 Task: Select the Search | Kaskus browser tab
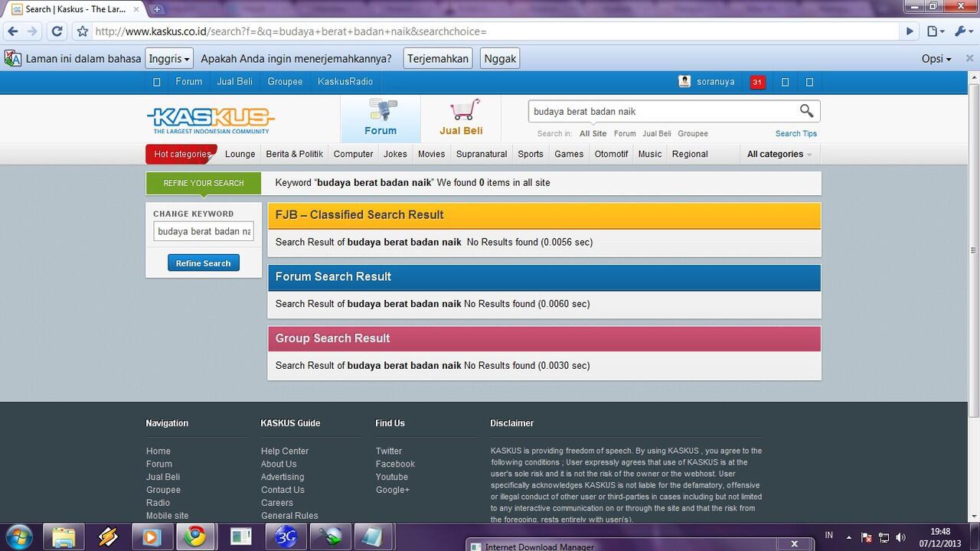74,9
